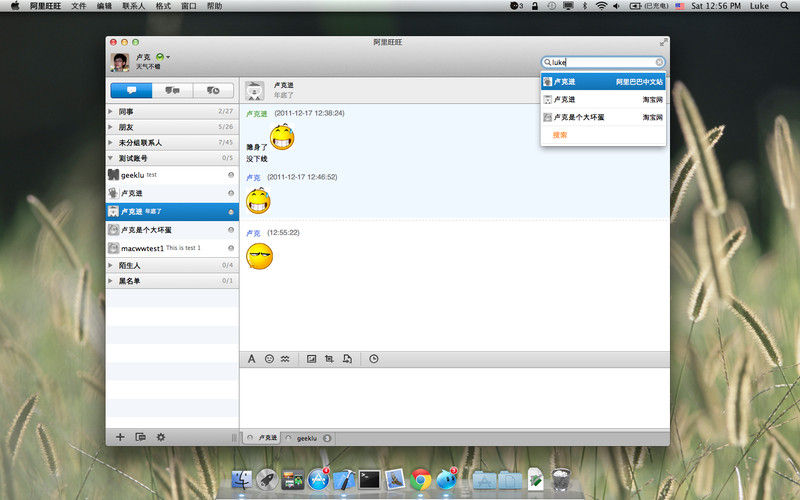The width and height of the screenshot is (800, 500).
Task: Click in the luke search field
Action: click(603, 62)
